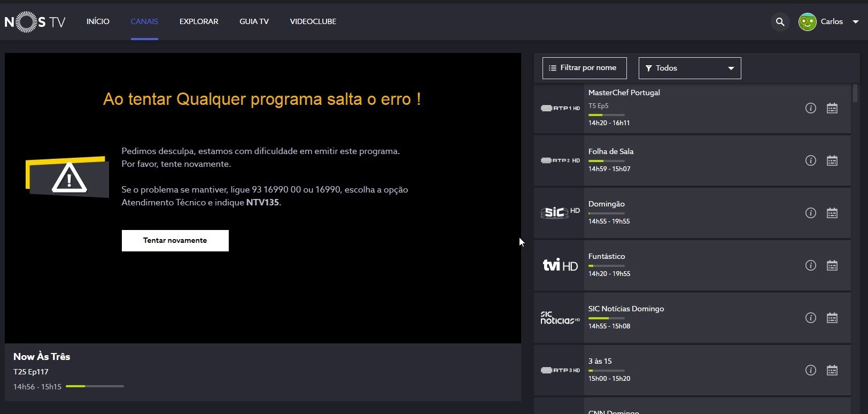Click the 14h56 - 15h15 time text
This screenshot has width=868, height=414.
click(37, 387)
